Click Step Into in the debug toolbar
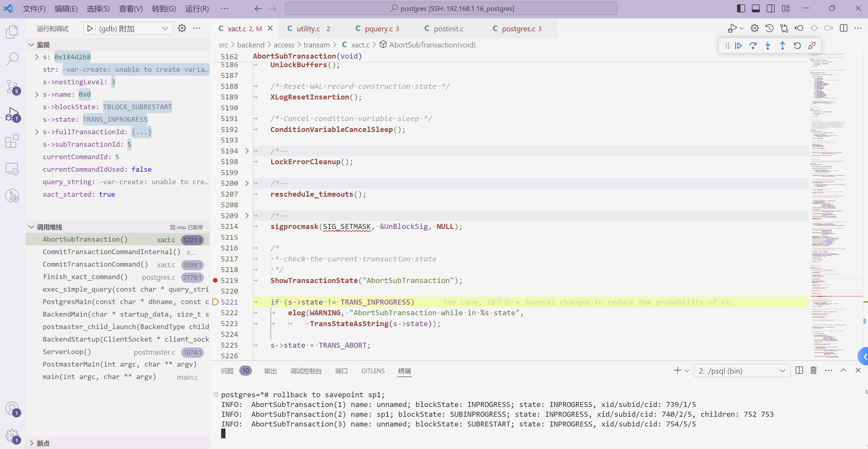 point(768,46)
